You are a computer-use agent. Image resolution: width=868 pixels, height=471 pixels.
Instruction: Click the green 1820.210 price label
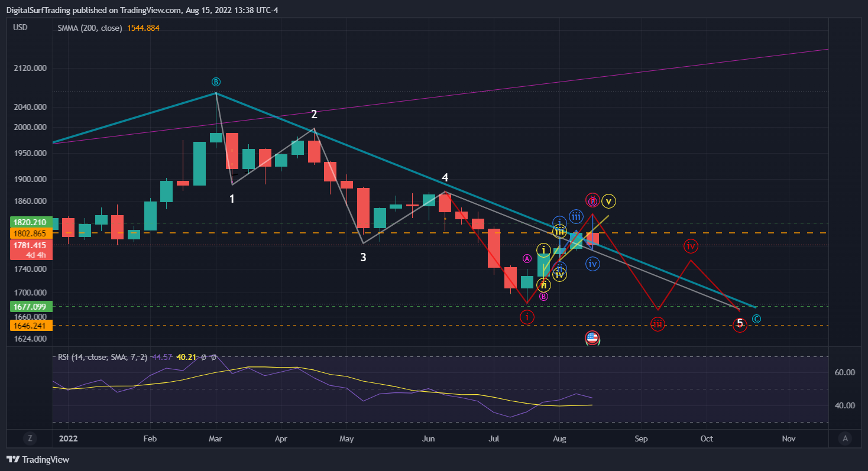(31, 222)
